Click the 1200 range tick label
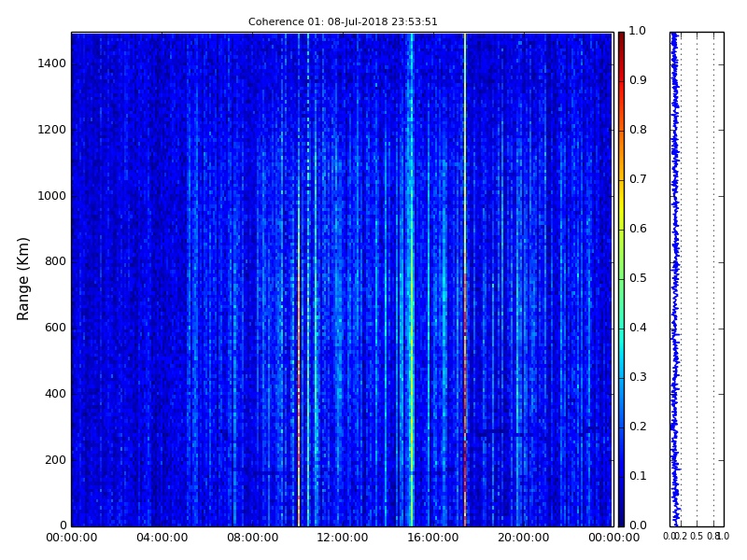The image size is (747, 560). point(52,130)
